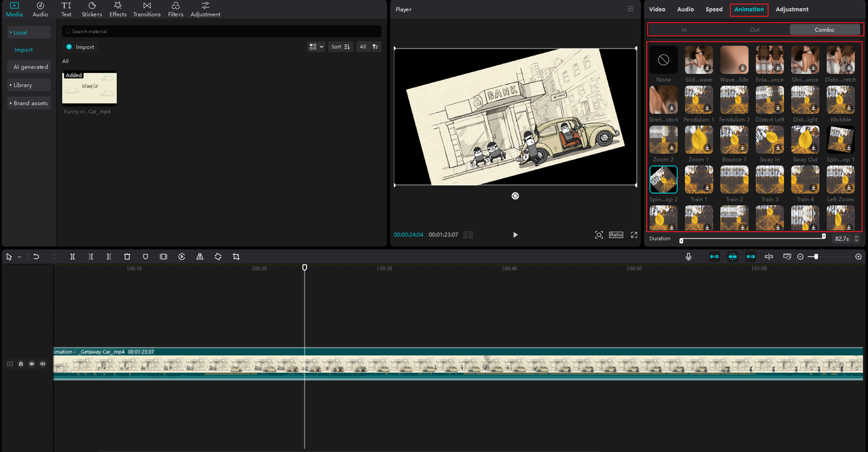Open the All filter dropdown
Image resolution: width=868 pixels, height=452 pixels.
click(x=369, y=47)
